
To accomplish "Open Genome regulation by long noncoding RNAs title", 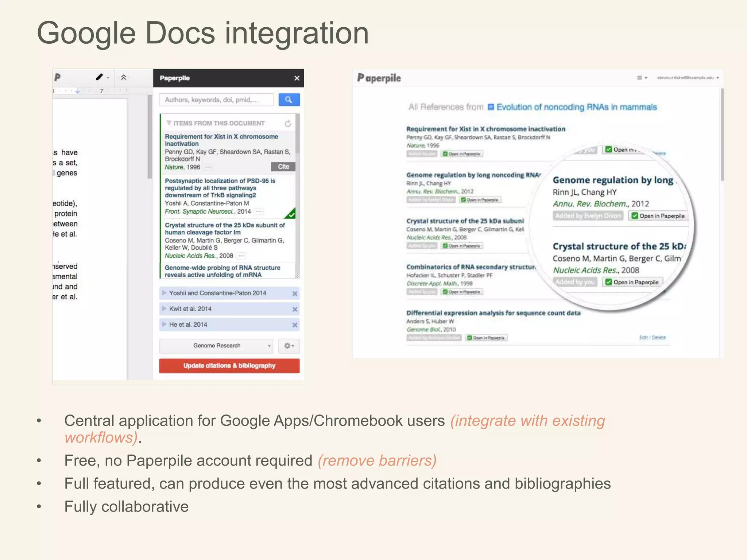I will [473, 175].
